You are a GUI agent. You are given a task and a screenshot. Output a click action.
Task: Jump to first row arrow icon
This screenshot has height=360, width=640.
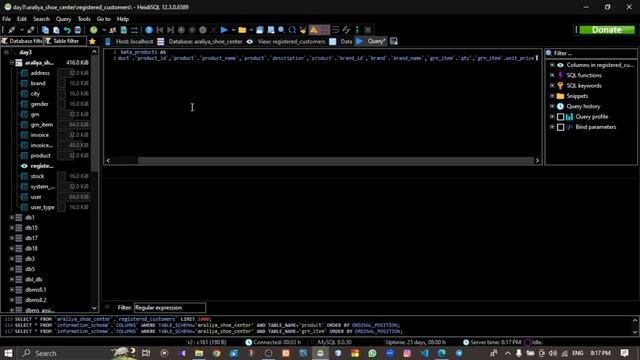point(160,30)
